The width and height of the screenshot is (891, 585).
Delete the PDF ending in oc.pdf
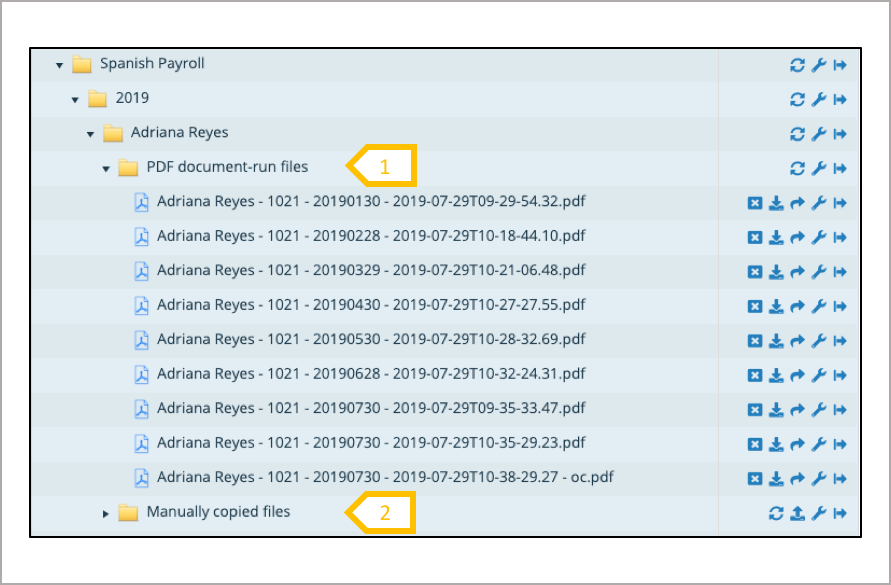755,479
